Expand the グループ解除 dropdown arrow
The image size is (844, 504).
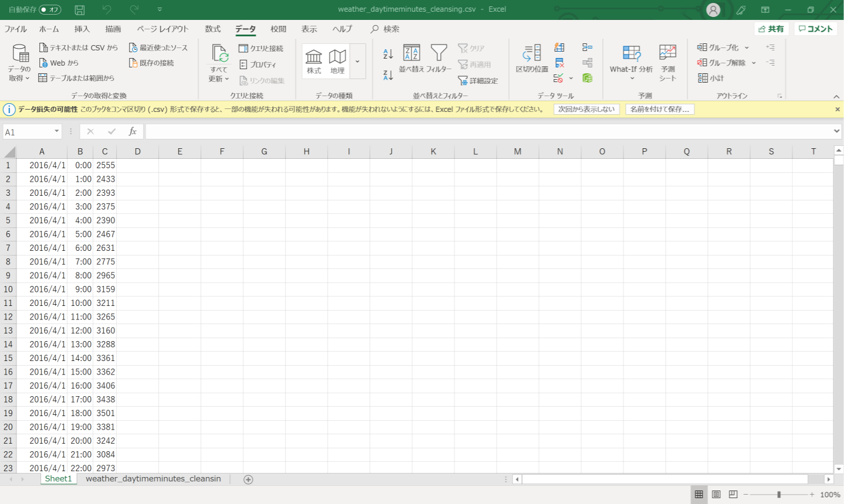click(x=754, y=63)
